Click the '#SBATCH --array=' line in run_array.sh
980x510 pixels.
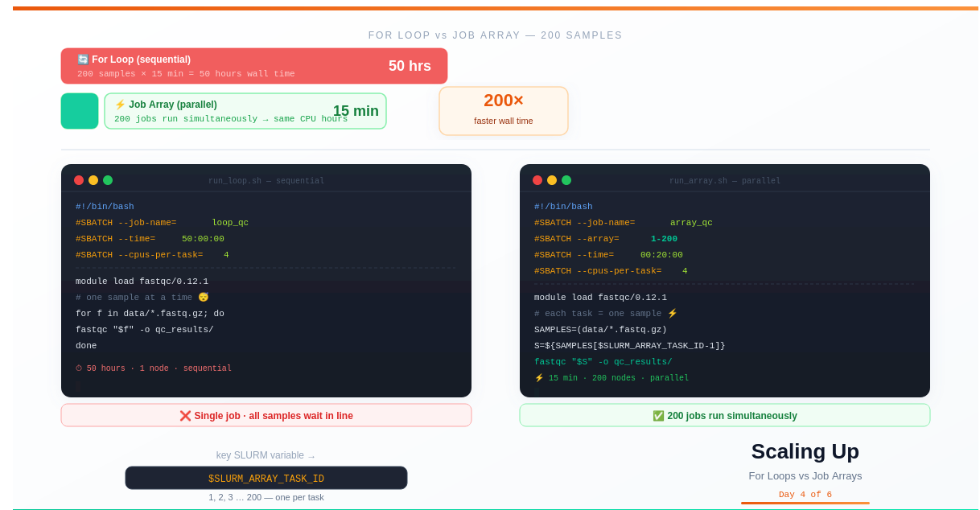(605, 239)
